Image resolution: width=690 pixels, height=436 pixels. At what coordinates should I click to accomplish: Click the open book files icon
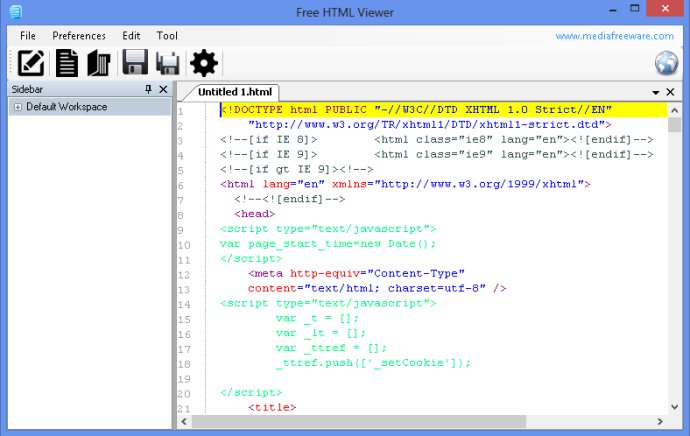[x=99, y=63]
